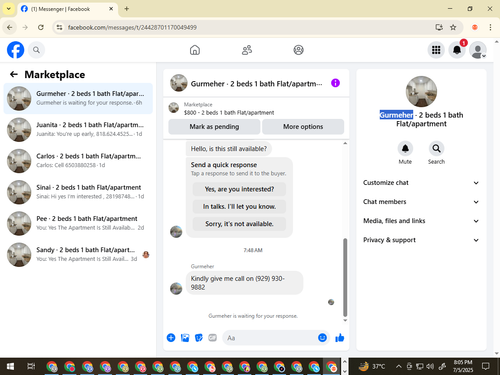This screenshot has height=375, width=500.
Task: Open the Groups icon in top navigation
Action: pyautogui.click(x=298, y=50)
